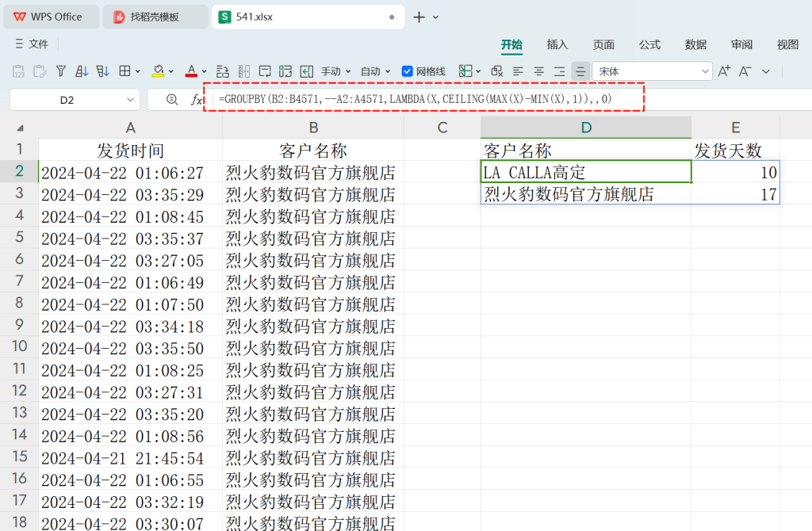The height and width of the screenshot is (531, 812).
Task: Switch to the 公式 ribbon tab
Action: (x=649, y=44)
